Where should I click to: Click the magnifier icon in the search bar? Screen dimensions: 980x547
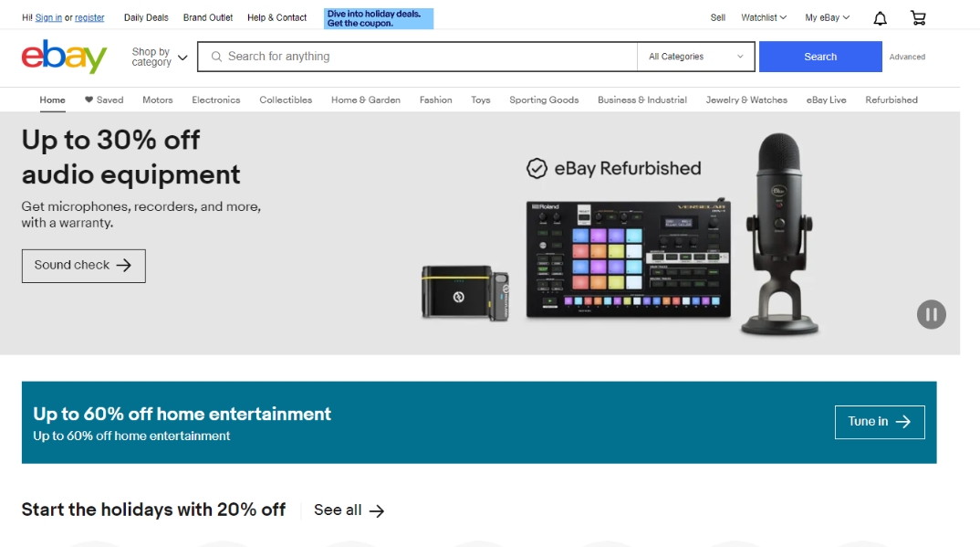click(216, 57)
